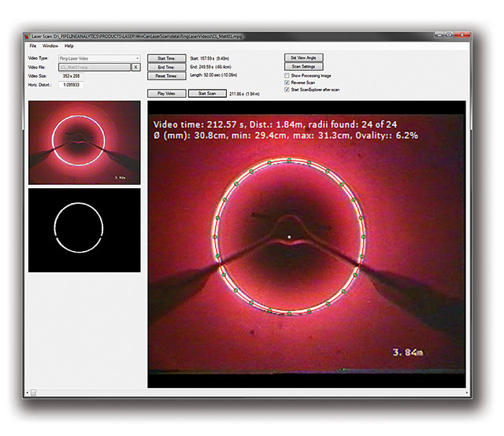Click Set View Angle button
The width and height of the screenshot is (504, 436).
302,57
